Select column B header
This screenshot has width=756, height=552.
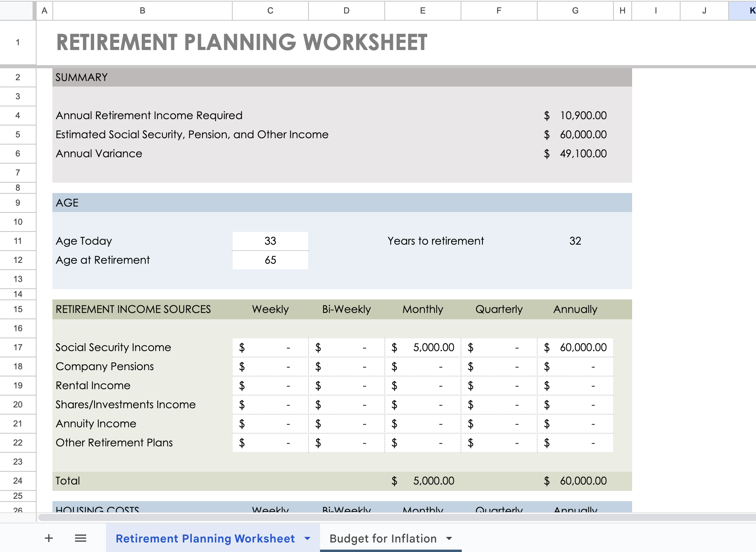pyautogui.click(x=142, y=11)
